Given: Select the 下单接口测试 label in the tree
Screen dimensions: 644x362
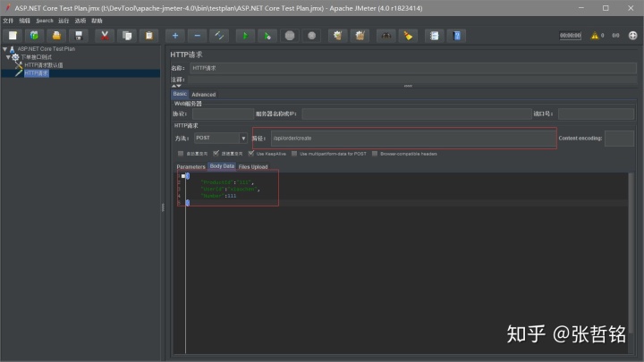Looking at the screenshot, I should 36,57.
